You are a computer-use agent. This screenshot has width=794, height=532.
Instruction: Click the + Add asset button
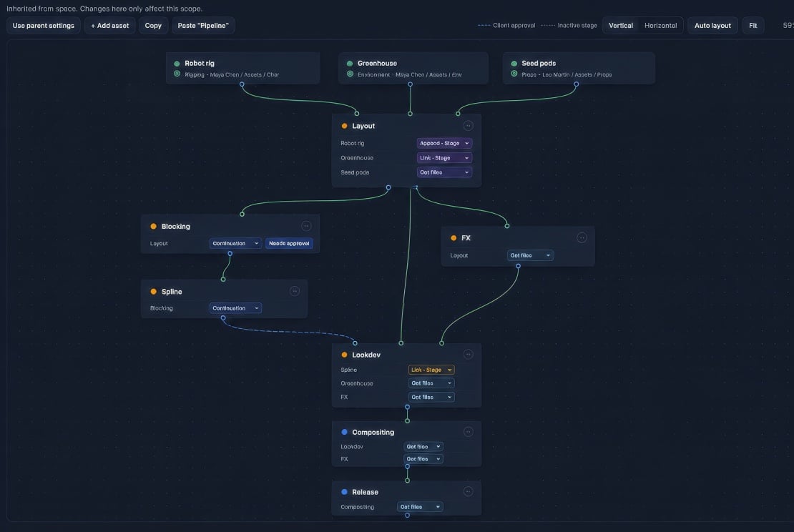pos(110,25)
